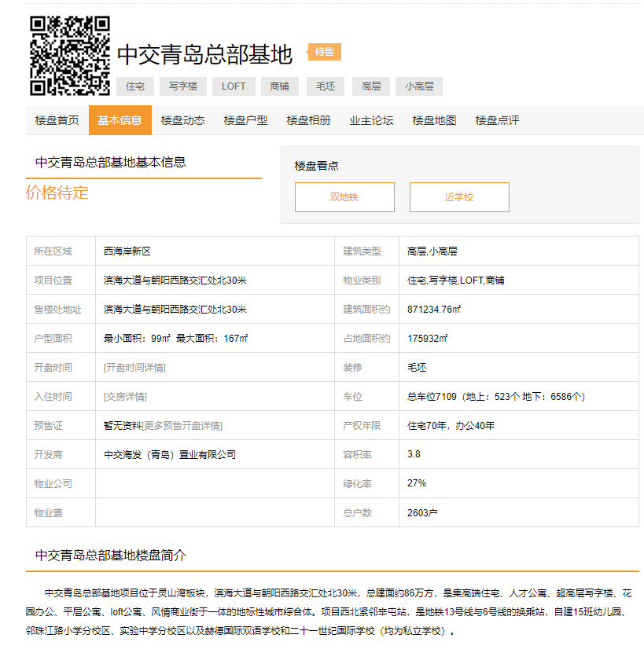Open the 基本信息 tab
The height and width of the screenshot is (664, 644).
tap(120, 120)
